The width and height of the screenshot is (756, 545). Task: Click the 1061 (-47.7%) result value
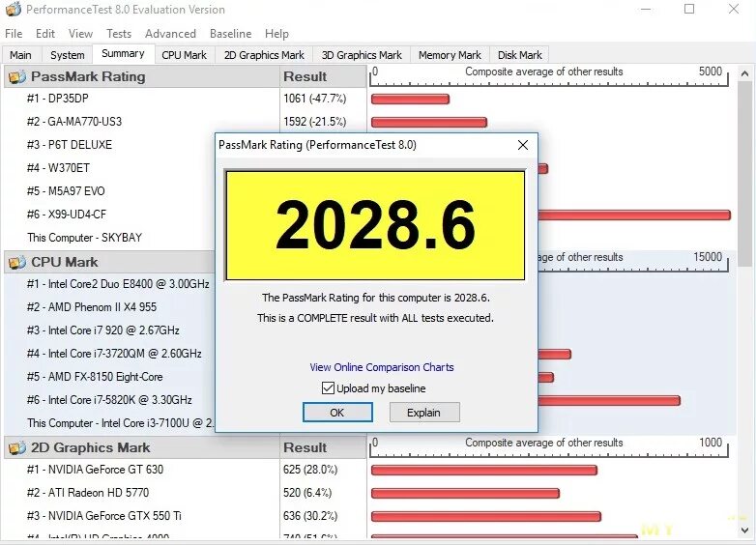point(315,99)
